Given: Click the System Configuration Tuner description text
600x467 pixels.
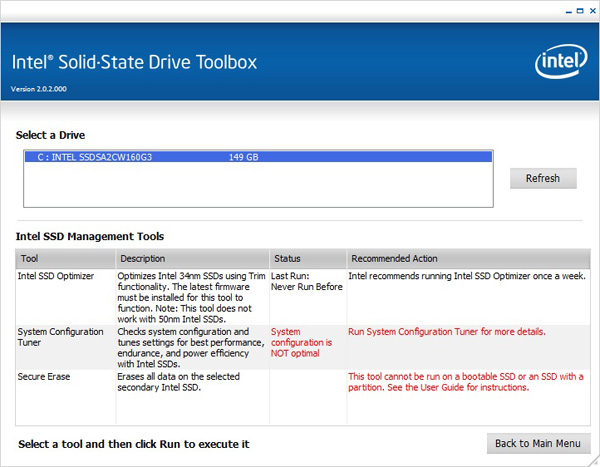Looking at the screenshot, I should tap(191, 348).
